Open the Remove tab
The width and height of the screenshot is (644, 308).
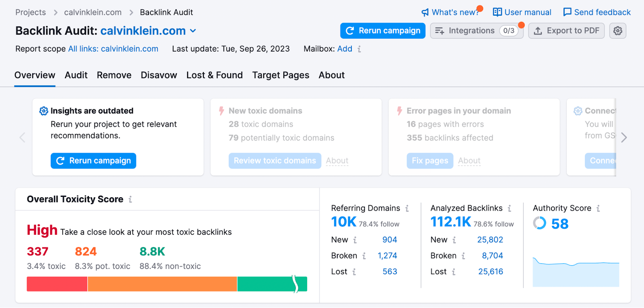(x=114, y=75)
